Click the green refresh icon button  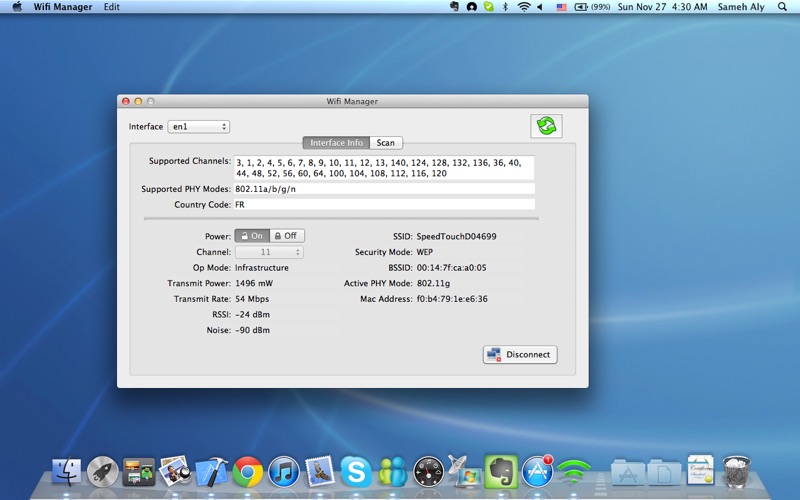point(546,126)
